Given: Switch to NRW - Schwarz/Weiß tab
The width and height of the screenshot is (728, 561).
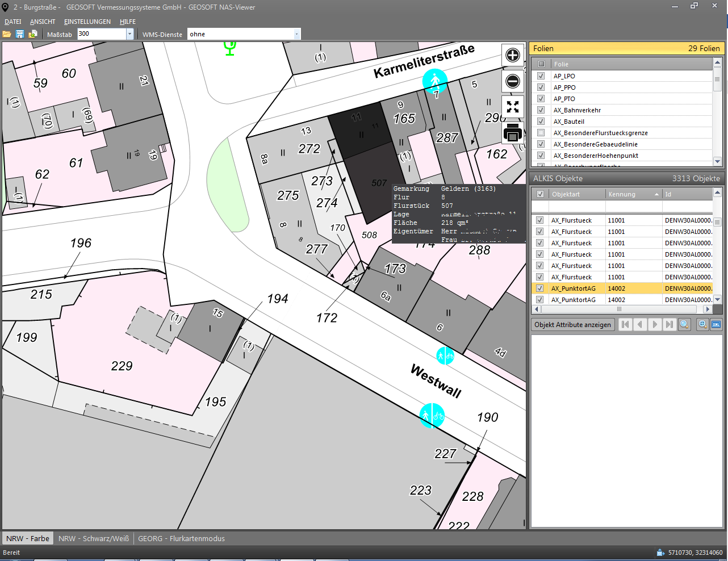Looking at the screenshot, I should tap(94, 538).
